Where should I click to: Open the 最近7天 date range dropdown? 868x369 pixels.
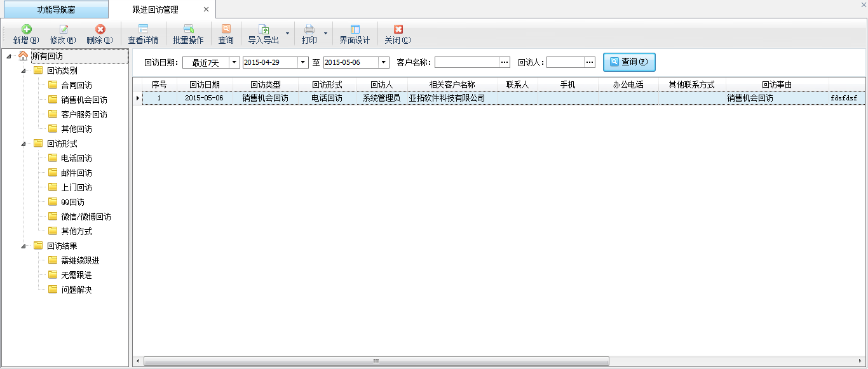point(234,62)
